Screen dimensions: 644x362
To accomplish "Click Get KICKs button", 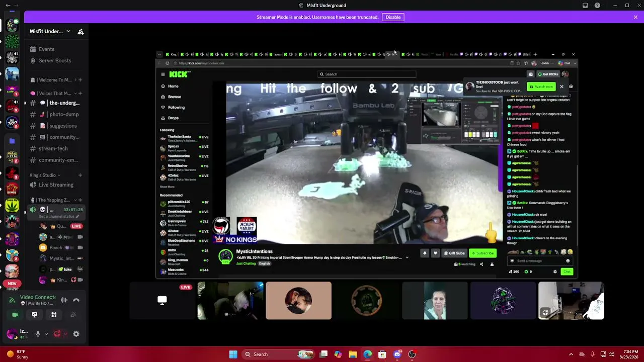I will click(548, 74).
